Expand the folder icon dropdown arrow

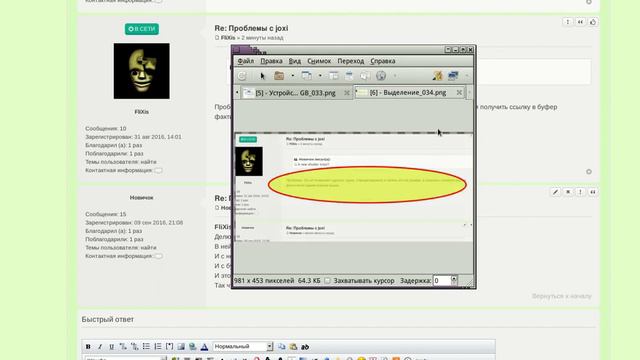292,76
